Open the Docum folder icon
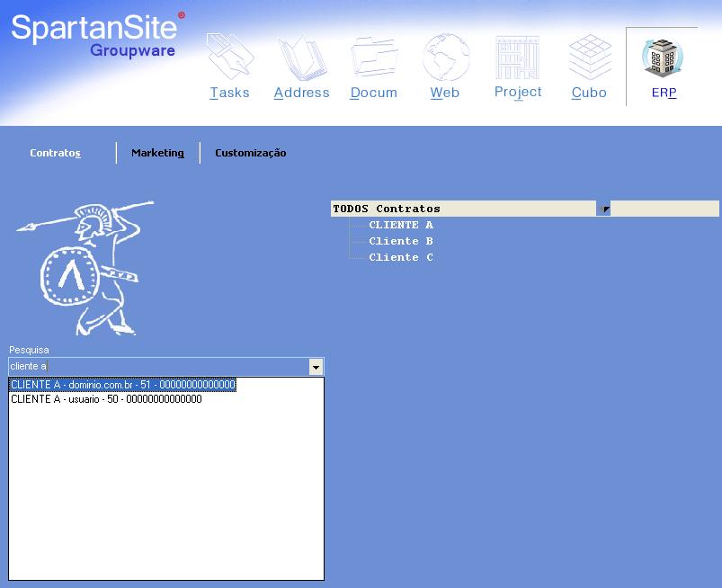722x588 pixels. pos(374,57)
